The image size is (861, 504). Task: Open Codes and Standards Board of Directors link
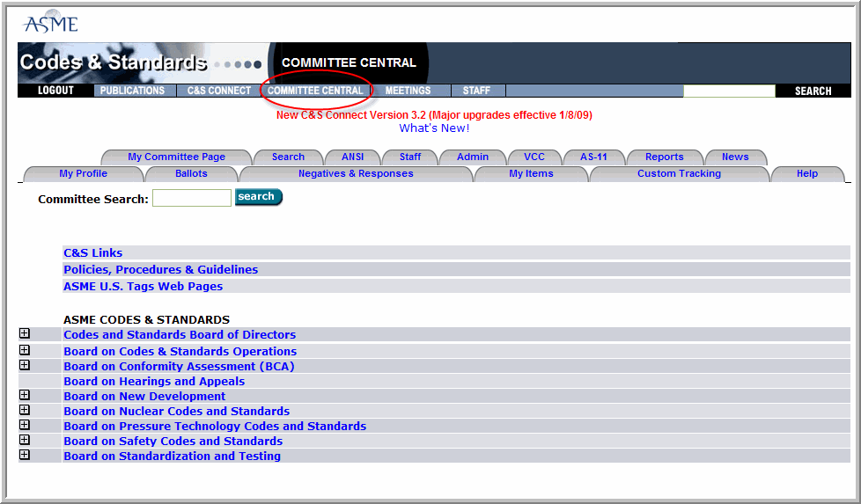[x=180, y=334]
